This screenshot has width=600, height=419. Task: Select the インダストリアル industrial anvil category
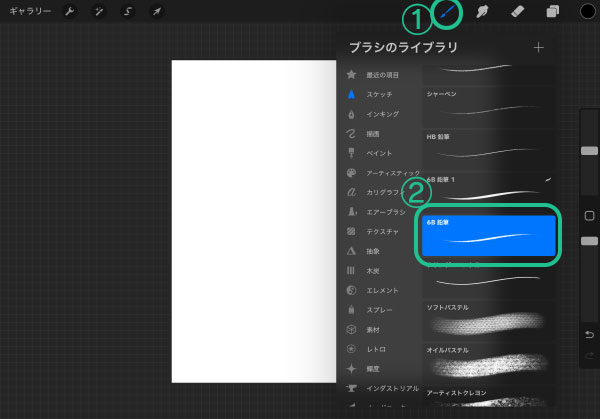[383, 388]
